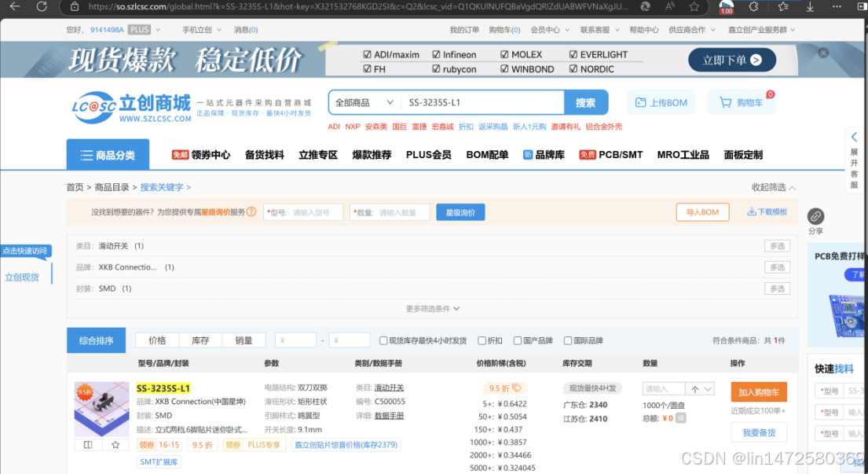Click the 上传BOM upload icon button
The image size is (868, 474).
pos(661,102)
